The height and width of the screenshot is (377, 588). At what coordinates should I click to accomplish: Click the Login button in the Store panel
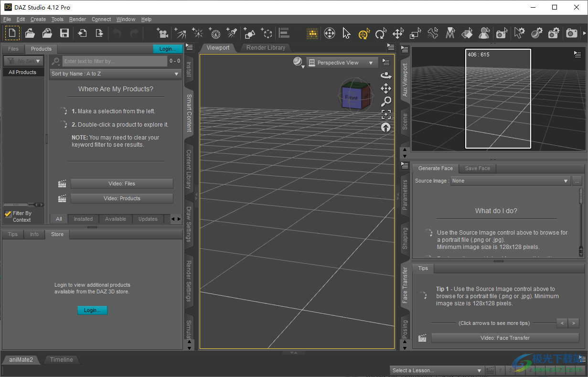pos(92,310)
